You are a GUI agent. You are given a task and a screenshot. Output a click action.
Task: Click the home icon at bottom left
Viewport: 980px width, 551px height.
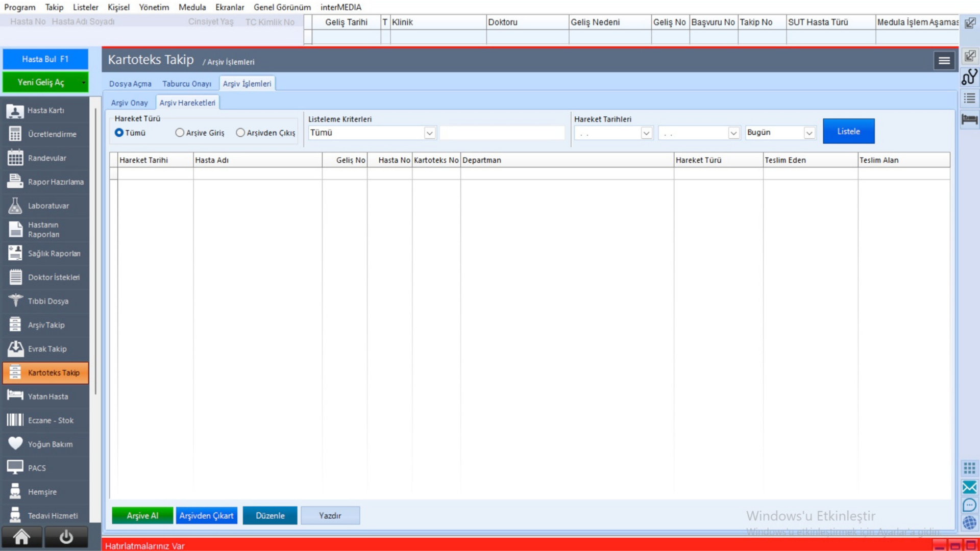(21, 537)
